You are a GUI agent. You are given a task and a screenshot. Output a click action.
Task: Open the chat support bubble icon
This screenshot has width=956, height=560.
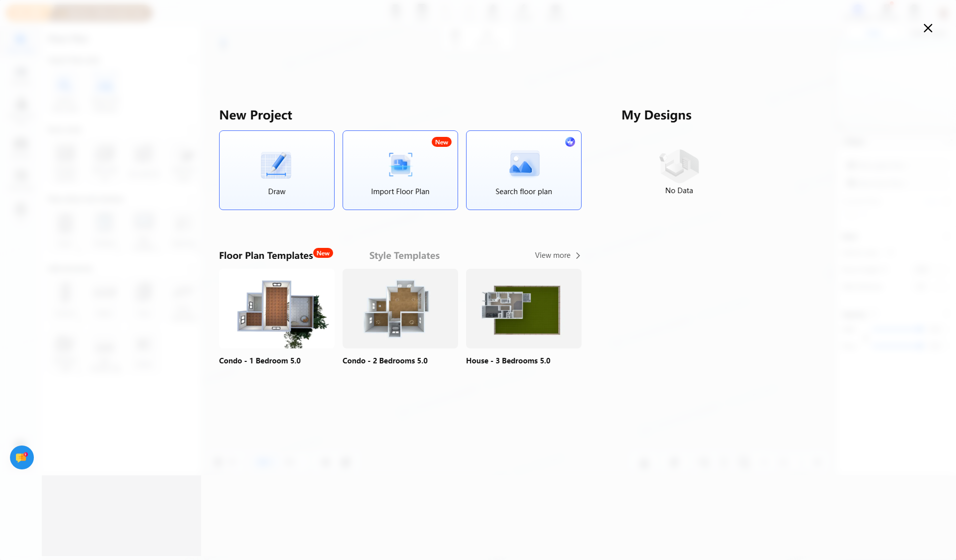tap(22, 457)
